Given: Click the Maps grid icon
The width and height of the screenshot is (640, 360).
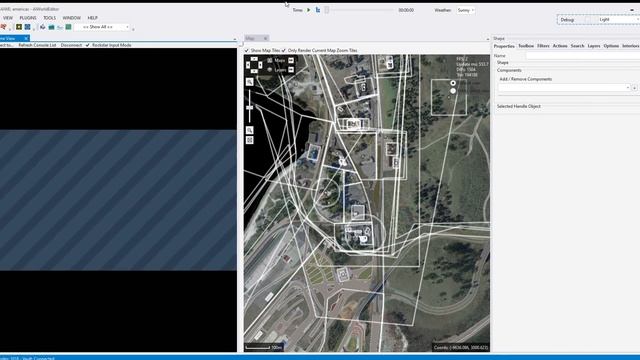Looking at the screenshot, I should [x=269, y=60].
